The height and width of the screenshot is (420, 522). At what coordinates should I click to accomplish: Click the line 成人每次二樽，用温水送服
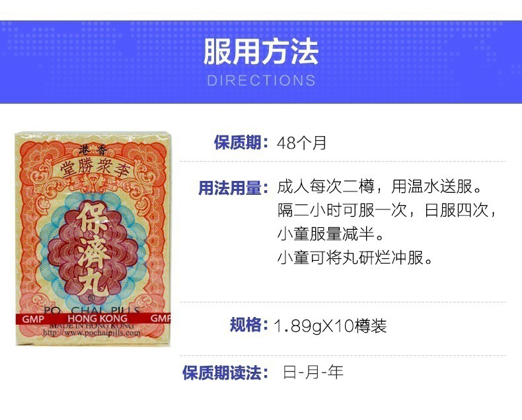[x=379, y=186]
